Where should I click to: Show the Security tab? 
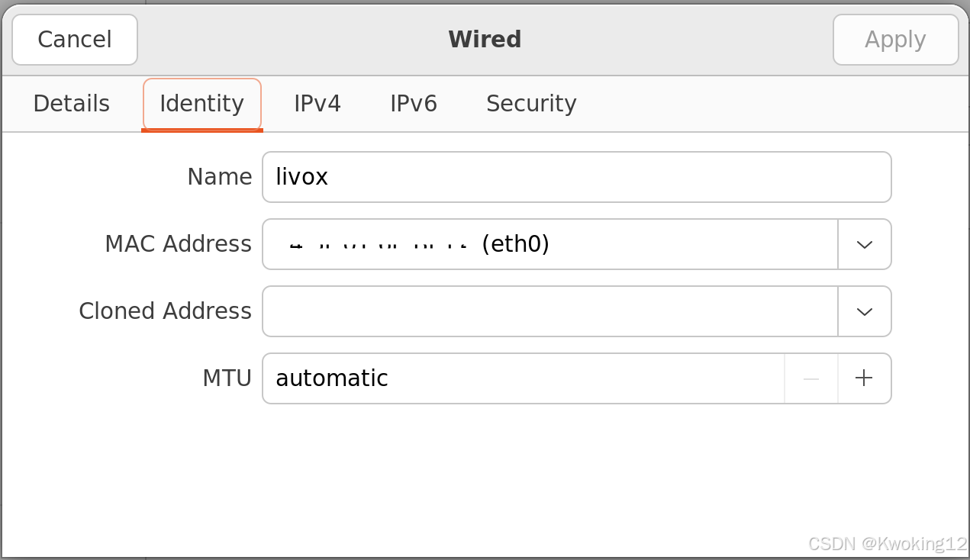tap(531, 104)
